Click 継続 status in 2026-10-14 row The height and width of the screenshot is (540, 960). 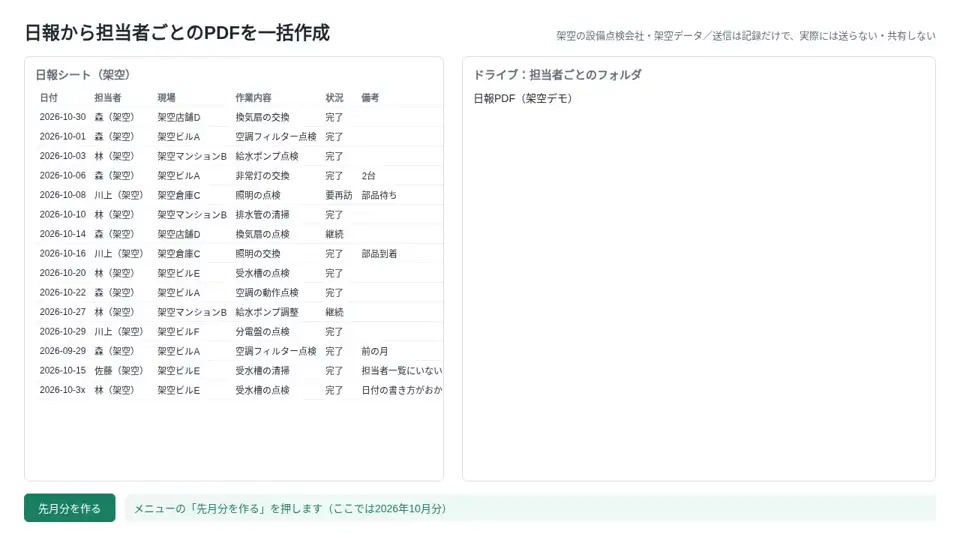[x=334, y=234]
